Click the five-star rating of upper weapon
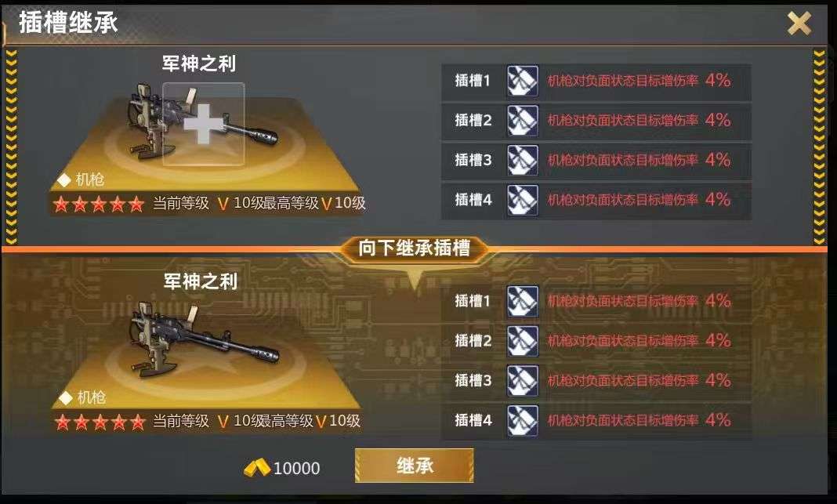The width and height of the screenshot is (837, 504). [x=99, y=204]
